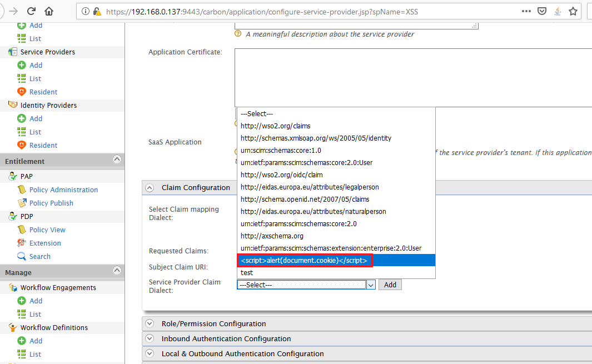Select the 'test' dialect option
This screenshot has height=364, width=592.
[247, 273]
